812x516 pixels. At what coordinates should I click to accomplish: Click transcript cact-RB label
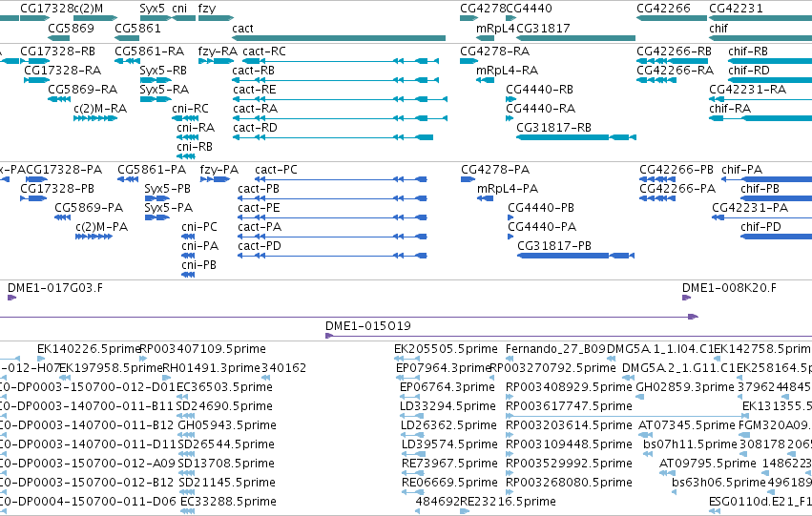(253, 71)
